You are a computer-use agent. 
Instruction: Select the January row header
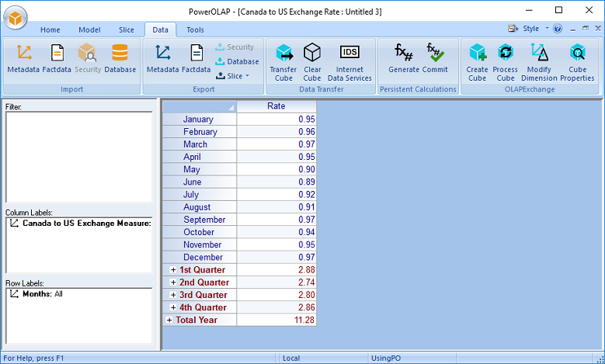click(200, 120)
